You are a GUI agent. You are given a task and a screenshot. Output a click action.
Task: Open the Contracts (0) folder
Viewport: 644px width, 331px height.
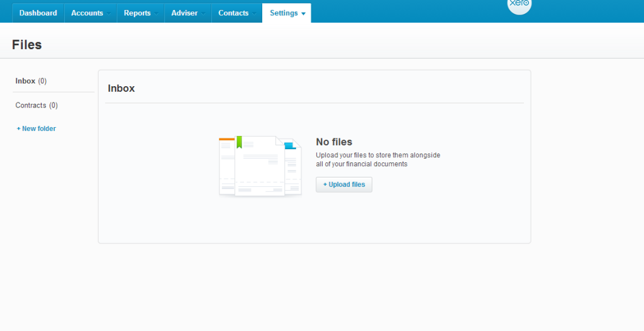coord(36,106)
